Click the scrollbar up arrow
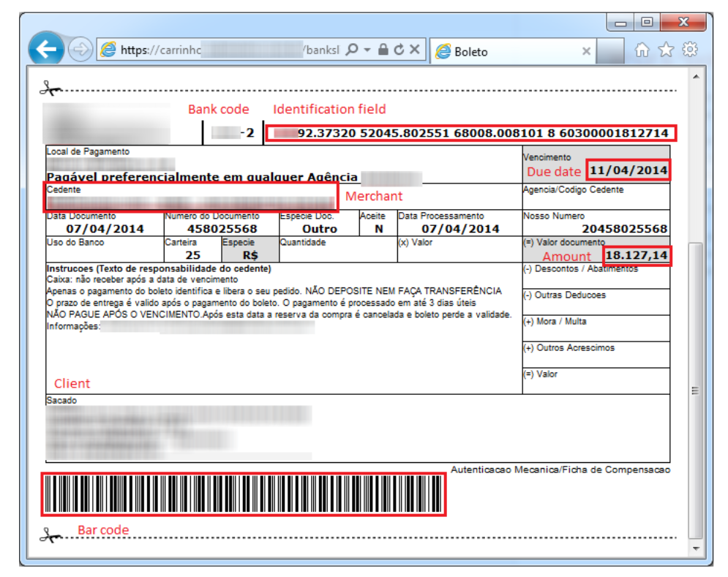Image resolution: width=728 pixels, height=577 pixels. [696, 76]
